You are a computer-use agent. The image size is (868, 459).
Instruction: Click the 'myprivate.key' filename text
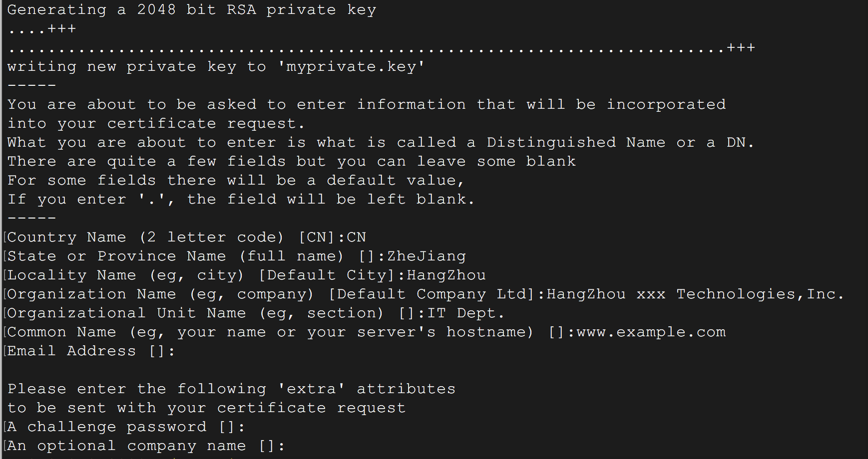pos(351,67)
